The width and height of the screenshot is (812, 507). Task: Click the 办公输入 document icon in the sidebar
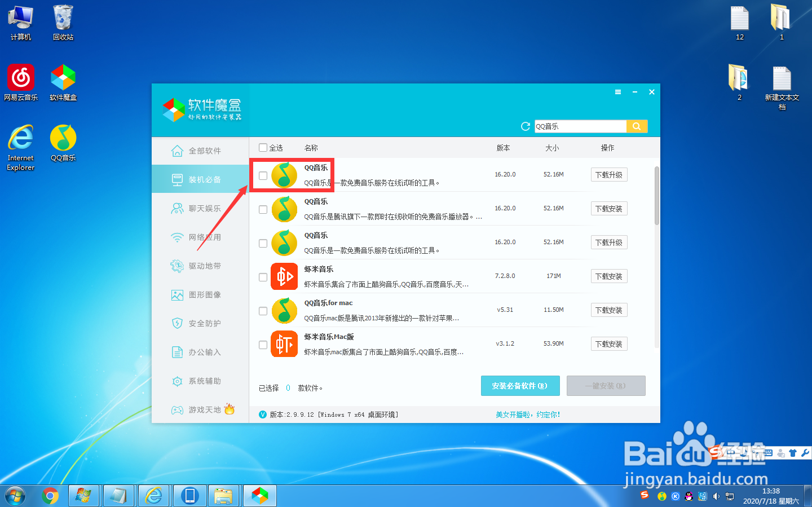(177, 352)
